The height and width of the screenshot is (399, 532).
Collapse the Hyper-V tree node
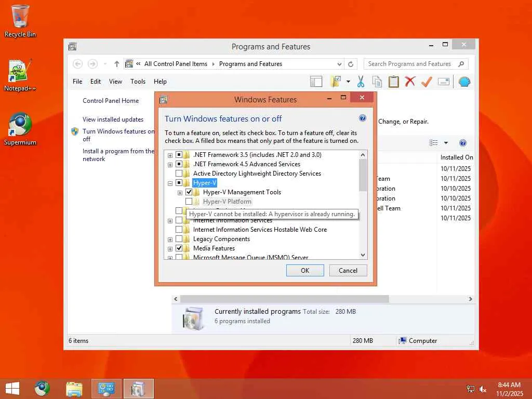pos(170,183)
